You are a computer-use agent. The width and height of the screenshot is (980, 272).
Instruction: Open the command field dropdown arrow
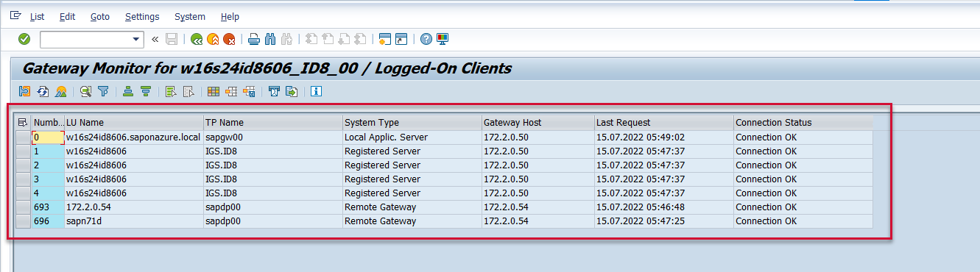(x=136, y=40)
